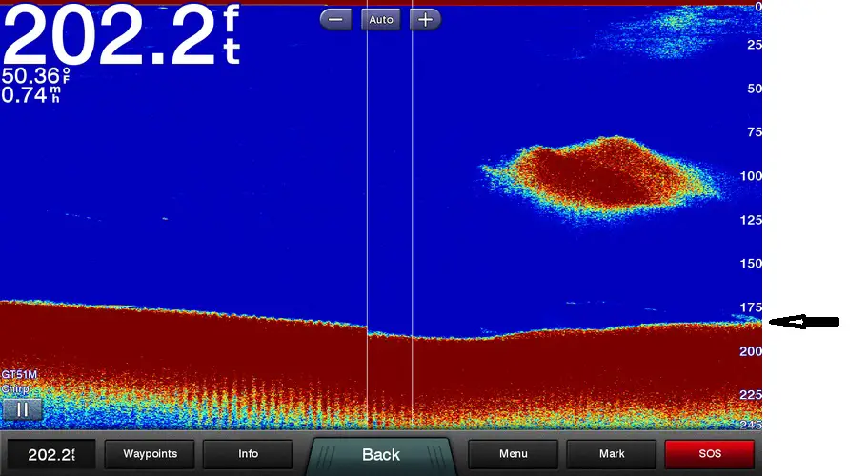Pause the sonar scrolling
Image resolution: width=868 pixels, height=476 pixels.
[x=21, y=409]
